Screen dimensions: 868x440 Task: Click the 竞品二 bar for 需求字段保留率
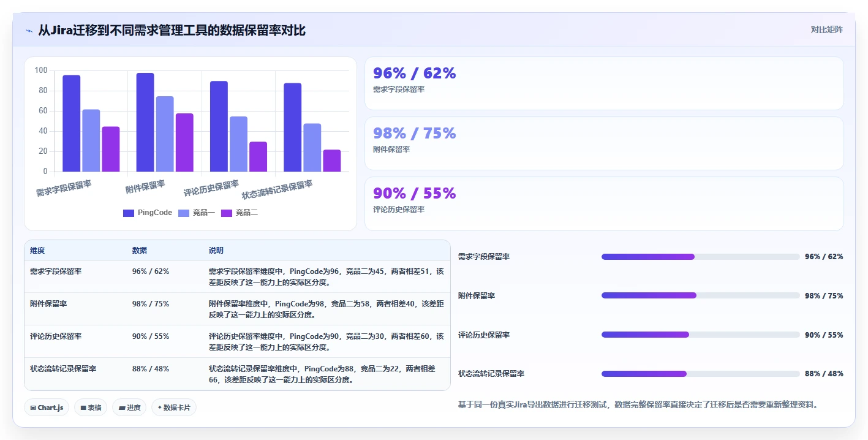point(111,149)
